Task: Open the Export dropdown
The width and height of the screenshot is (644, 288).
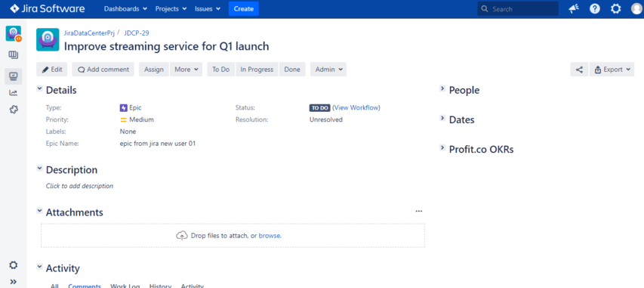Action: point(612,70)
